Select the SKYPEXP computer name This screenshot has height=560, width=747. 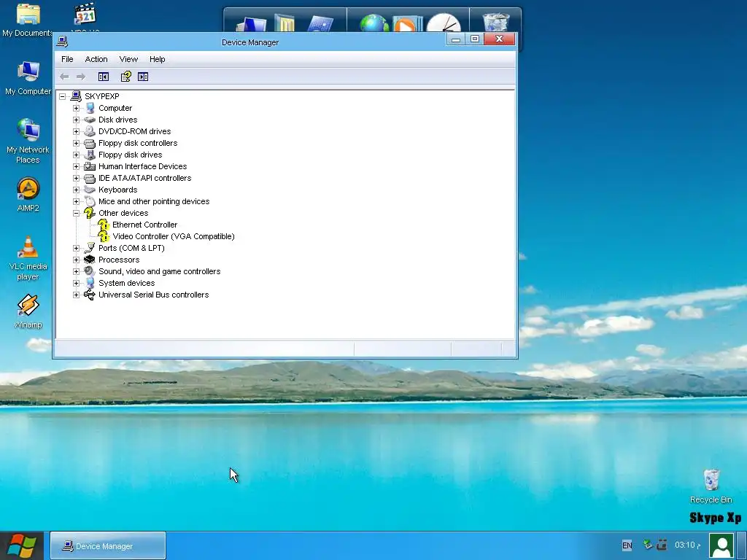click(x=102, y=96)
